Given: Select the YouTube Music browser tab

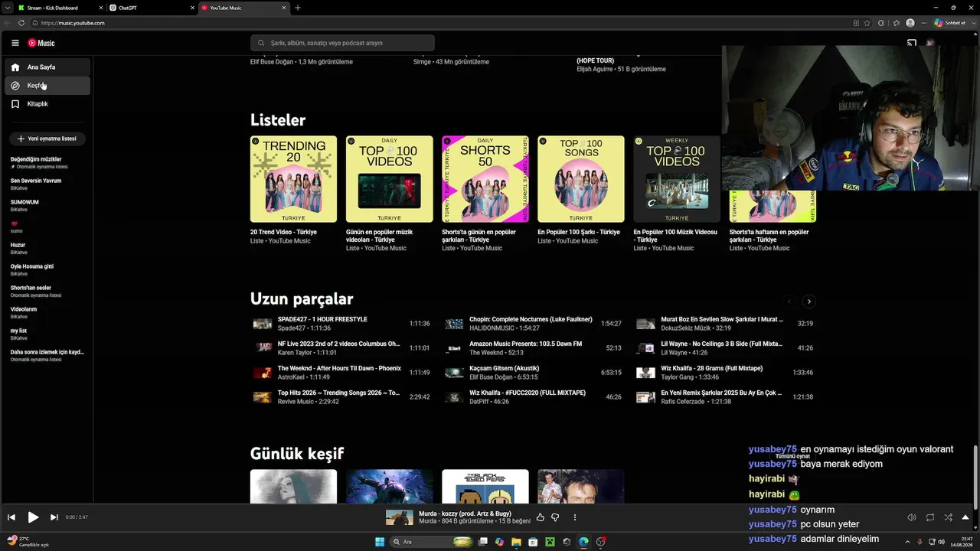Looking at the screenshot, I should tap(243, 8).
